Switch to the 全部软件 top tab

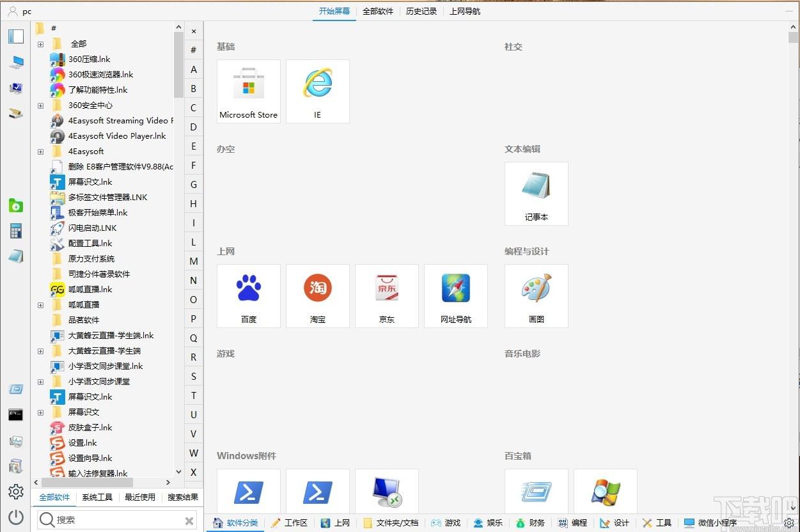[378, 12]
